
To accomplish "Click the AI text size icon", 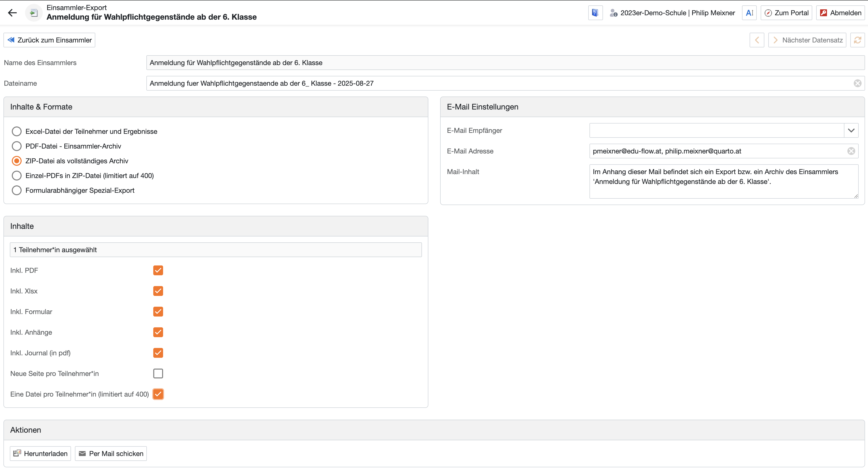I will [x=749, y=13].
